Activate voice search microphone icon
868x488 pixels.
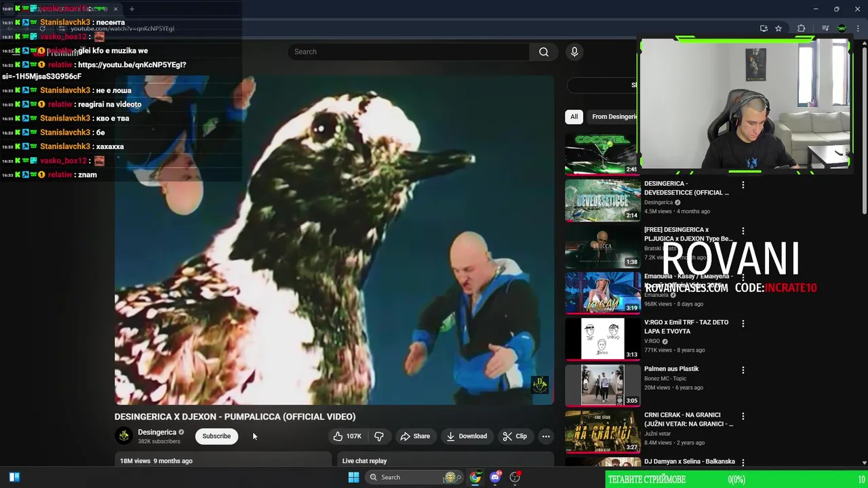pyautogui.click(x=574, y=52)
